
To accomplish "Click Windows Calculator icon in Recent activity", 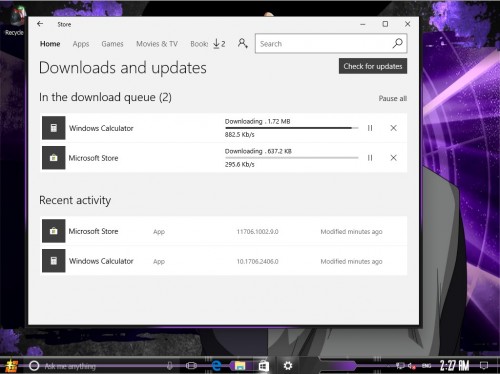I will click(54, 261).
